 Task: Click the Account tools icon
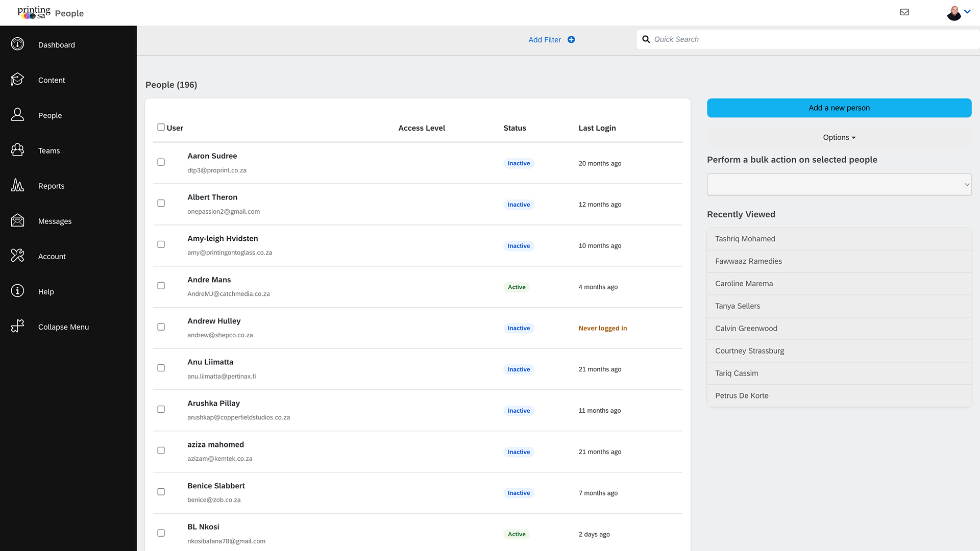pyautogui.click(x=17, y=256)
